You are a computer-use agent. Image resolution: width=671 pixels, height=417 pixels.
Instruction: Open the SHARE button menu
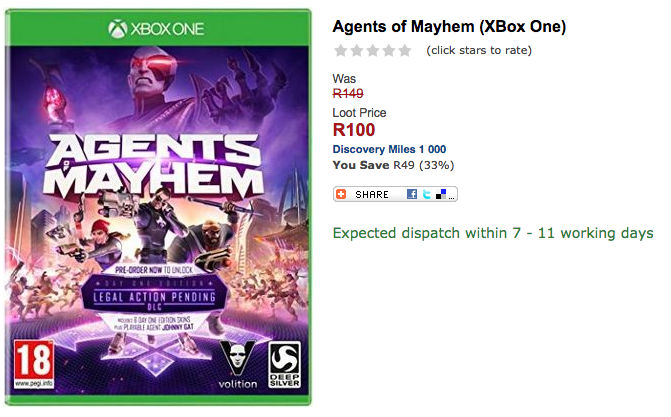pos(374,194)
